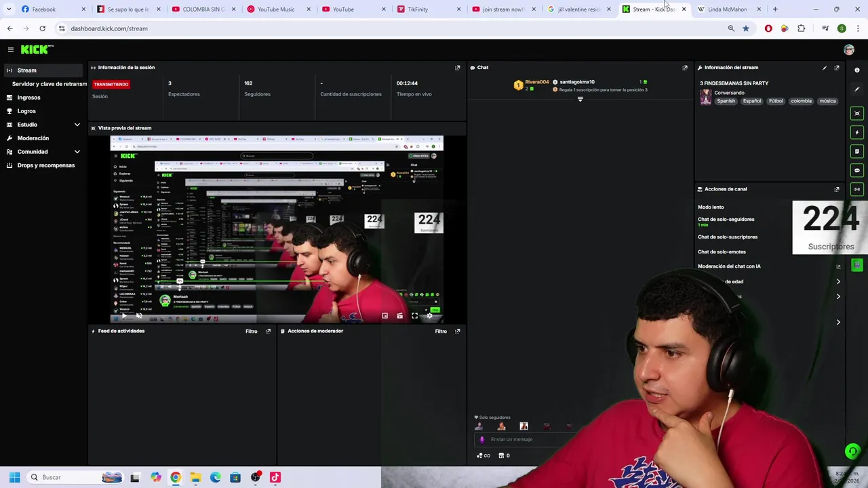Reload the dashboard page

[42, 28]
